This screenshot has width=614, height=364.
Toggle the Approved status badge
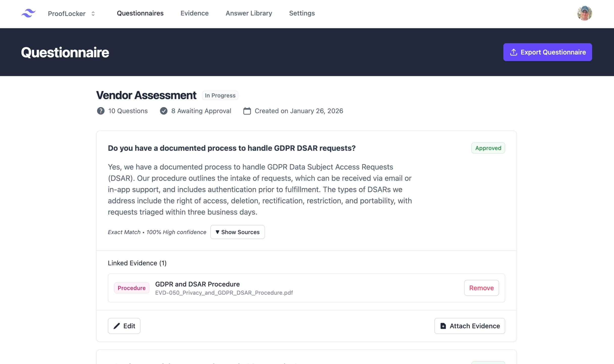click(488, 148)
